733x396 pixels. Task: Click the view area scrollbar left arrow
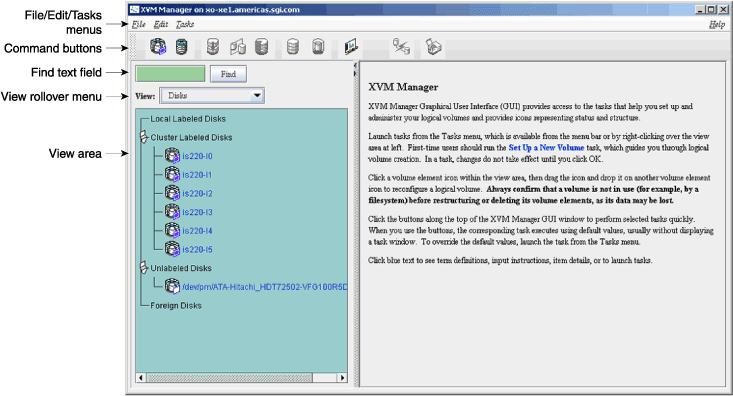(x=141, y=377)
